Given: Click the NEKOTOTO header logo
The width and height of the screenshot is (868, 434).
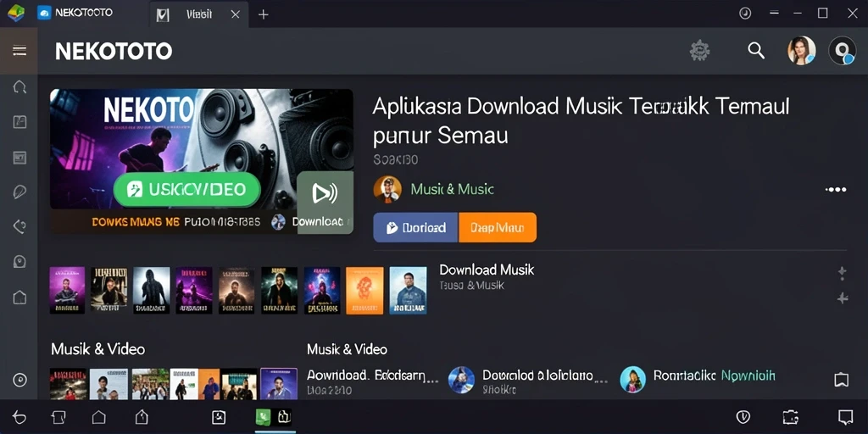Looking at the screenshot, I should (x=114, y=52).
